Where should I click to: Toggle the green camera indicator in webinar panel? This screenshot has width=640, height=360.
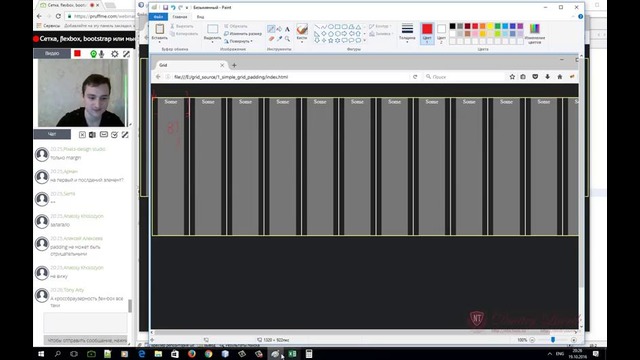(x=93, y=54)
